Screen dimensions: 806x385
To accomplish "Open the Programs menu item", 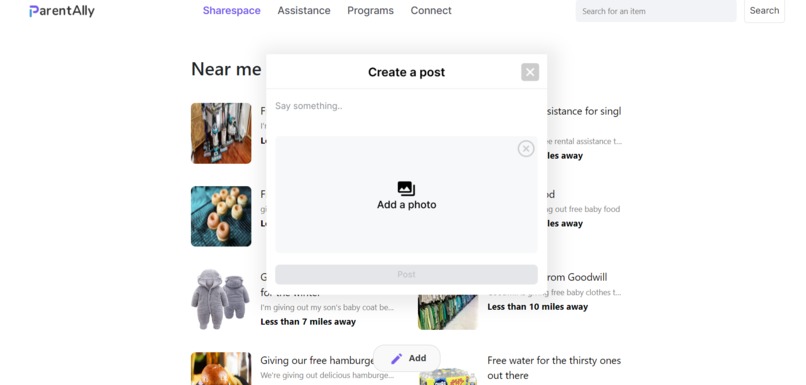I will 370,10.
